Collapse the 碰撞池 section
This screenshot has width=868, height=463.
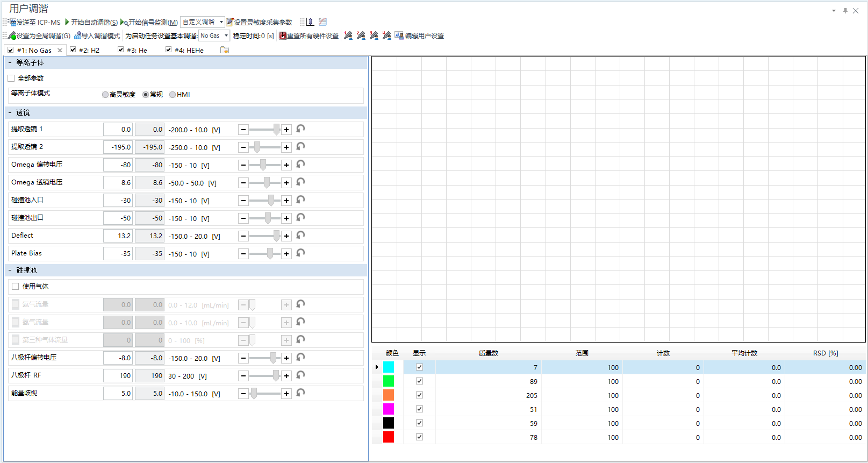pos(10,270)
